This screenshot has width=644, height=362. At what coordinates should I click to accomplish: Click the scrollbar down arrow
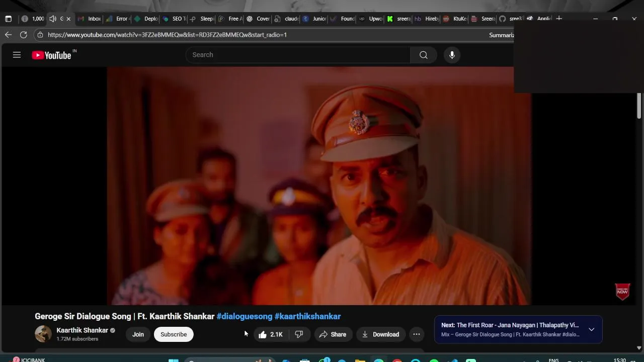(x=639, y=347)
